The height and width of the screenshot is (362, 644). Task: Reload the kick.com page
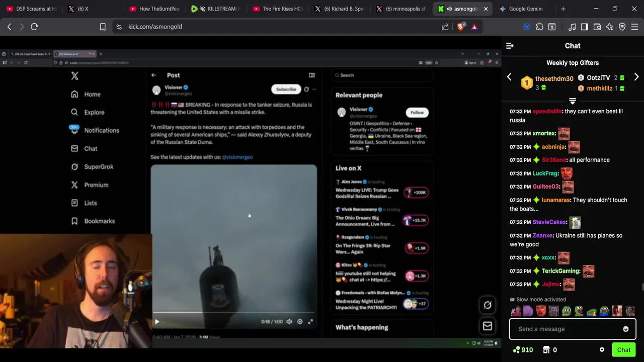[x=34, y=27]
